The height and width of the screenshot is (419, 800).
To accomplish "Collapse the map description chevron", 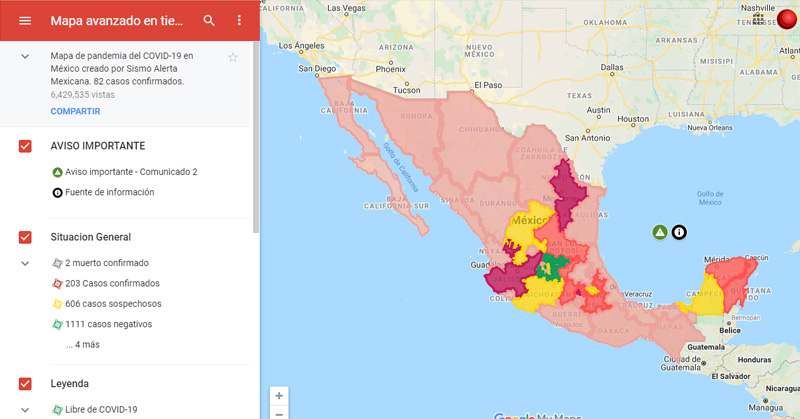I will point(25,57).
